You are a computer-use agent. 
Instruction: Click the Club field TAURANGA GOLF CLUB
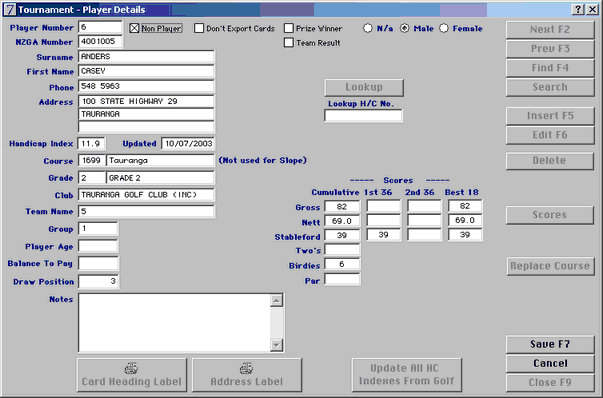(147, 195)
